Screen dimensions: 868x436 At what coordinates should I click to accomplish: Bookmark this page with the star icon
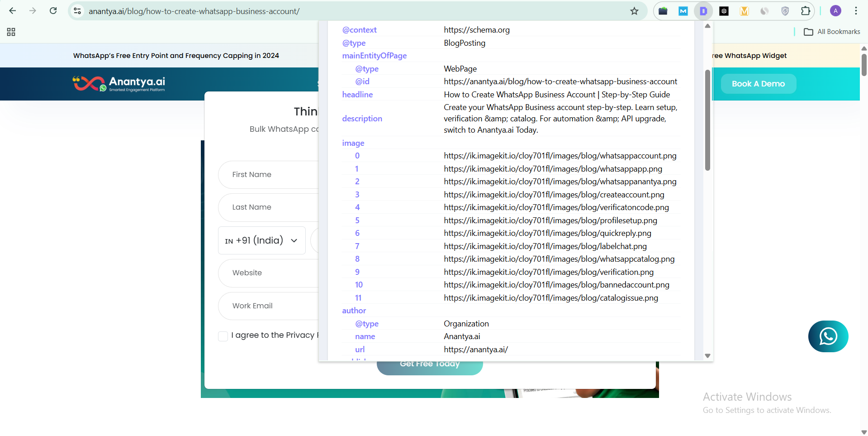click(x=634, y=11)
